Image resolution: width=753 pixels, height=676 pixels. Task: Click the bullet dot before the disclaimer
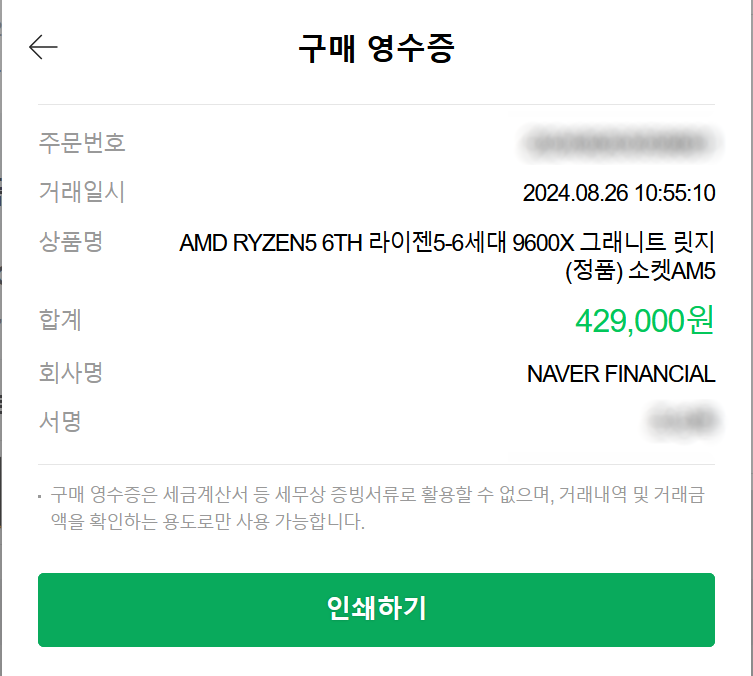40,496
